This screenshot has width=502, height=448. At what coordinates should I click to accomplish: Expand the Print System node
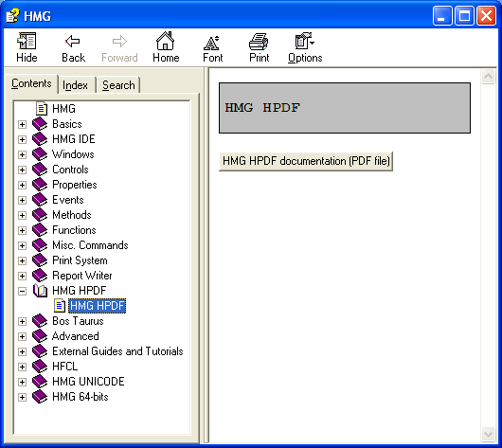coord(22,260)
